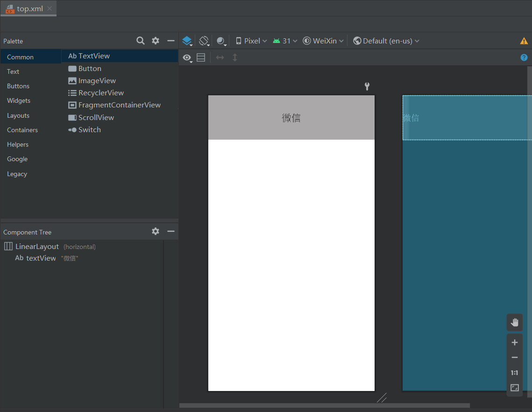Select textView in Component Tree
532x412 pixels.
coord(41,258)
